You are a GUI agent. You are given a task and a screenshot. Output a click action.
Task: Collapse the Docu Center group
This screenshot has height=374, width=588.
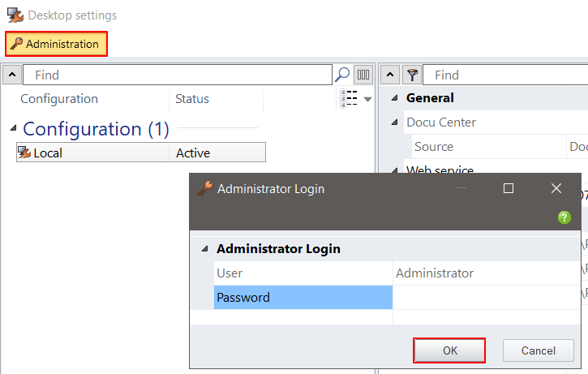pyautogui.click(x=395, y=123)
